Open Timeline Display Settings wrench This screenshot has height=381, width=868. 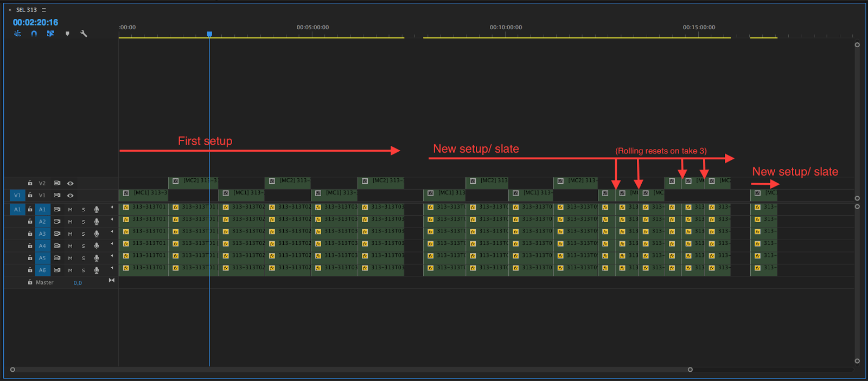point(84,34)
